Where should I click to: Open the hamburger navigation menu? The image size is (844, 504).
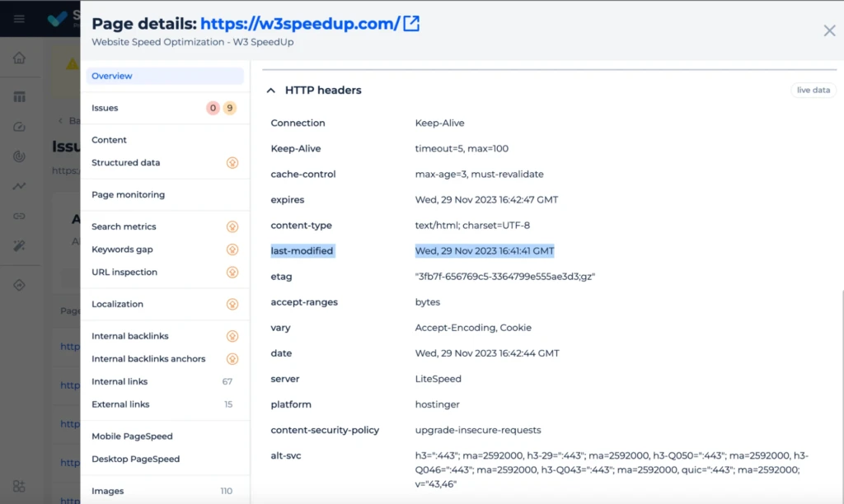coord(19,18)
